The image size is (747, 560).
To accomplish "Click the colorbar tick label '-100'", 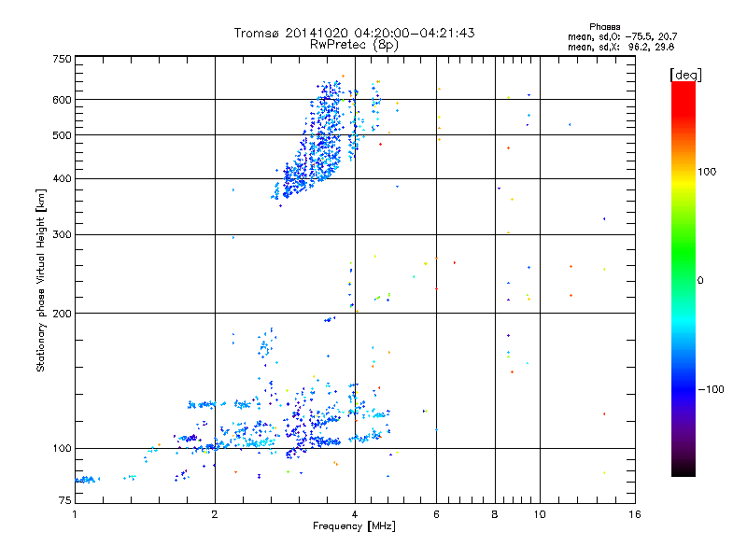I will [711, 389].
